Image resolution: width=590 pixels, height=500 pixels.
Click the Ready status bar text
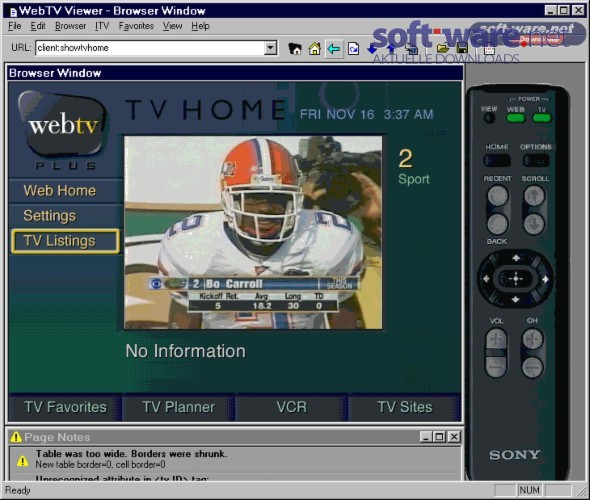(x=18, y=490)
